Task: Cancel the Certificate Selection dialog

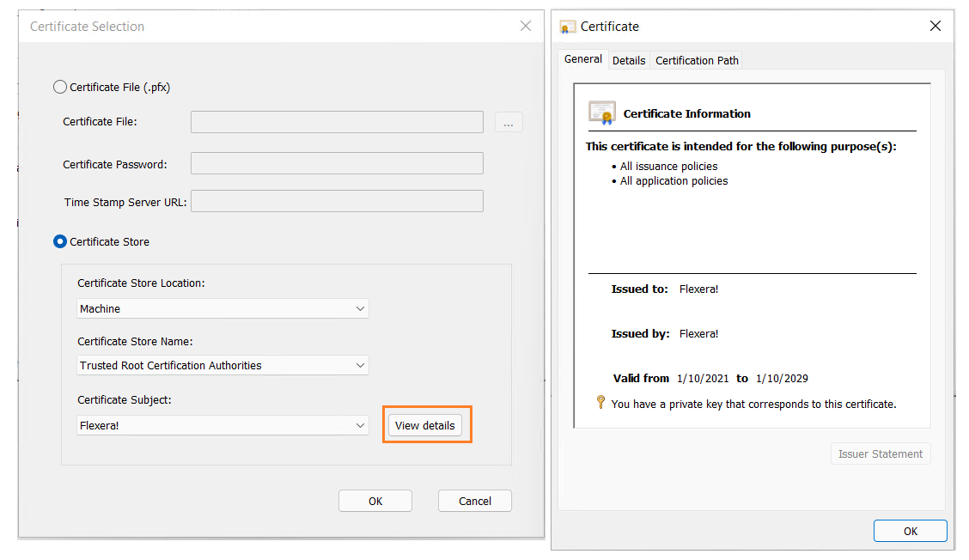Action: (474, 501)
